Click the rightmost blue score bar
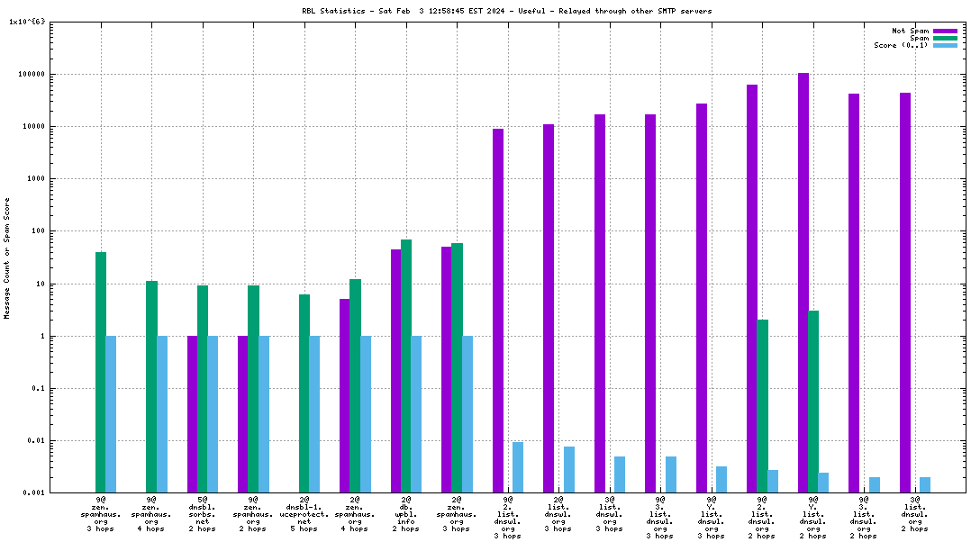The width and height of the screenshot is (980, 551). (925, 484)
